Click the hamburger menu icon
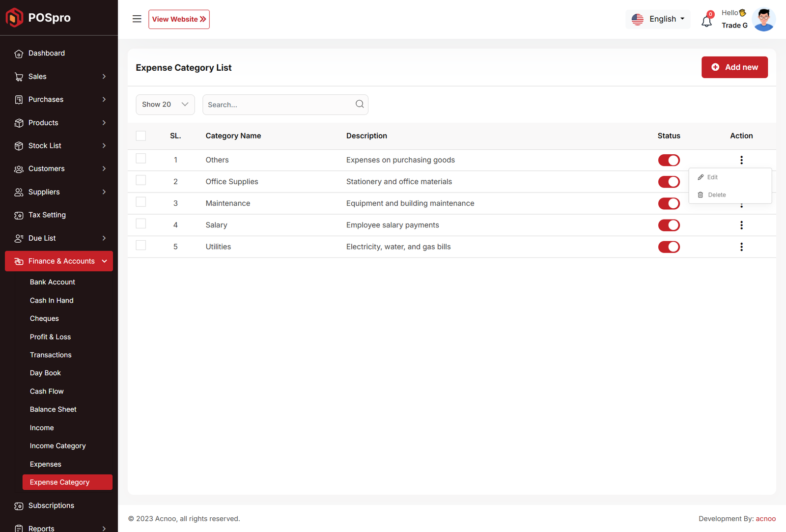786x532 pixels. tap(137, 19)
